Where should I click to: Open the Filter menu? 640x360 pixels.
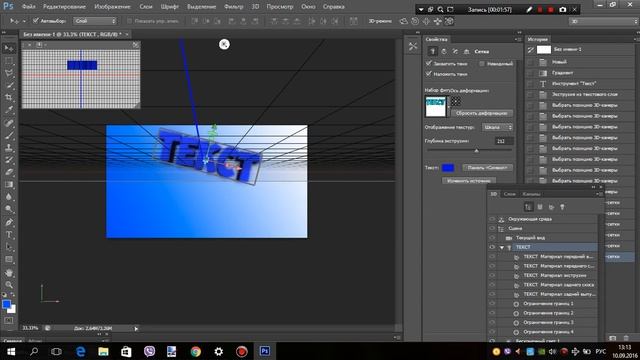pos(233,7)
